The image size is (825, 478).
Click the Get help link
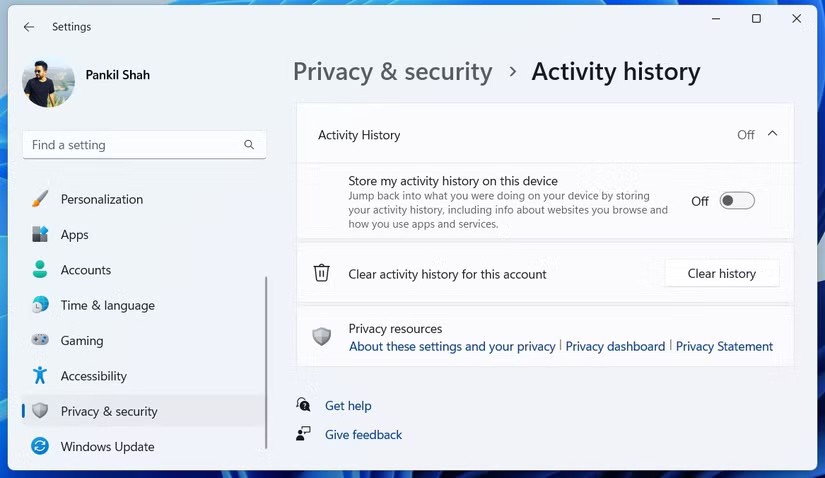point(348,405)
